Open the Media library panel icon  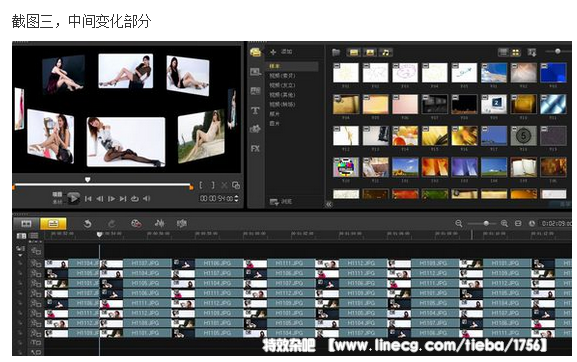pyautogui.click(x=255, y=52)
